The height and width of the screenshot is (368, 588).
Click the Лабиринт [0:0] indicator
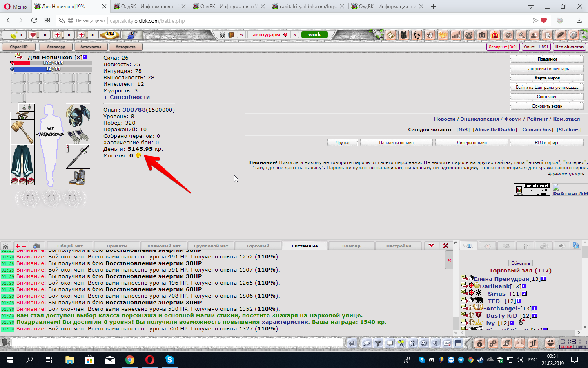click(503, 47)
